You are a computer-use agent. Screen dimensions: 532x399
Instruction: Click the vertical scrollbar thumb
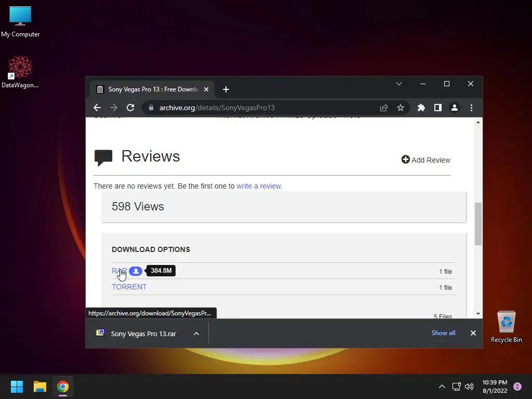pyautogui.click(x=478, y=223)
